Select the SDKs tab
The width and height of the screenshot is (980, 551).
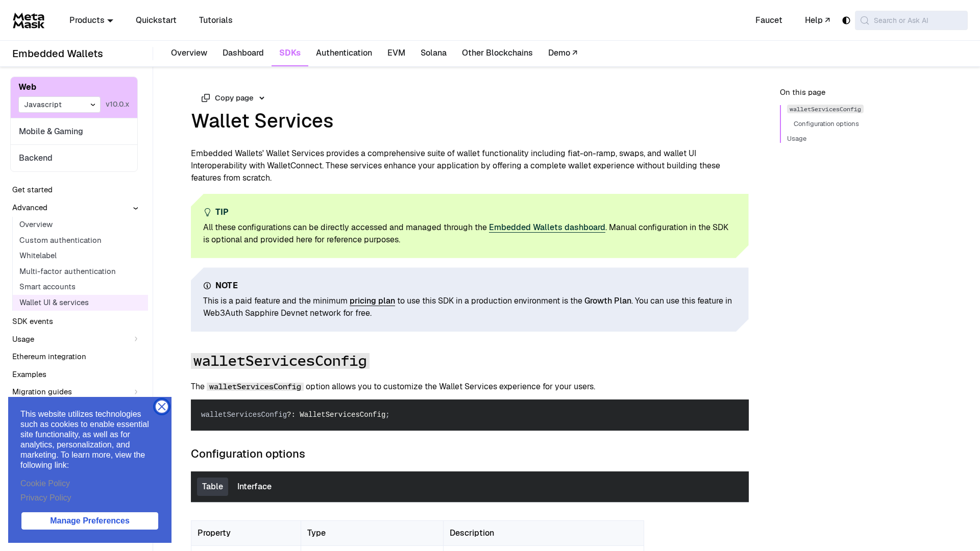pyautogui.click(x=290, y=53)
